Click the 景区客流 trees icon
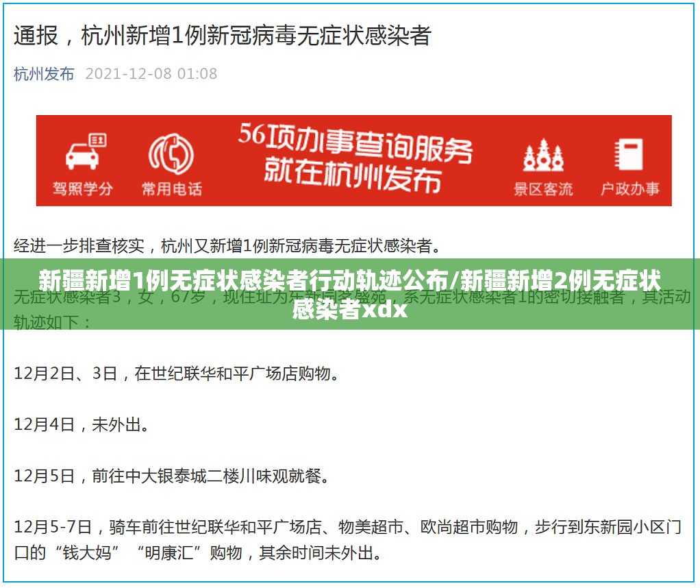 543,155
